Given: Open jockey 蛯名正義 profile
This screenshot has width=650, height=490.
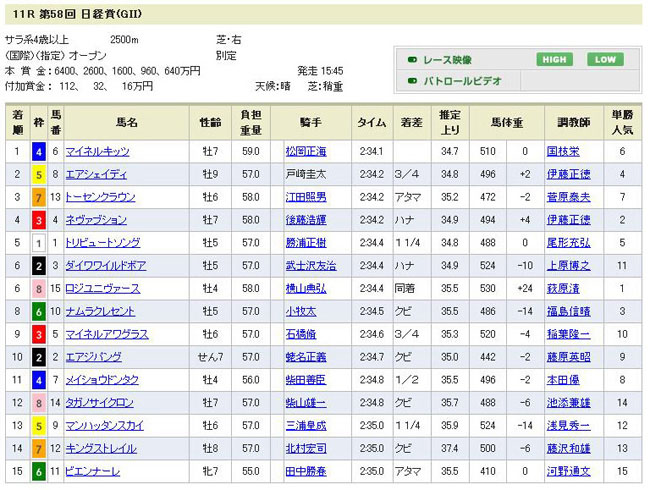Looking at the screenshot, I should click(x=305, y=357).
